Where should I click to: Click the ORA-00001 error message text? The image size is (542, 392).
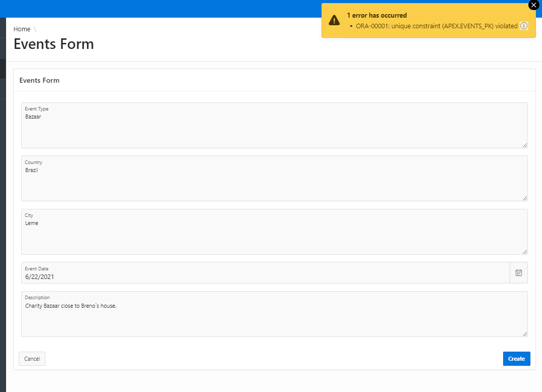(x=437, y=26)
